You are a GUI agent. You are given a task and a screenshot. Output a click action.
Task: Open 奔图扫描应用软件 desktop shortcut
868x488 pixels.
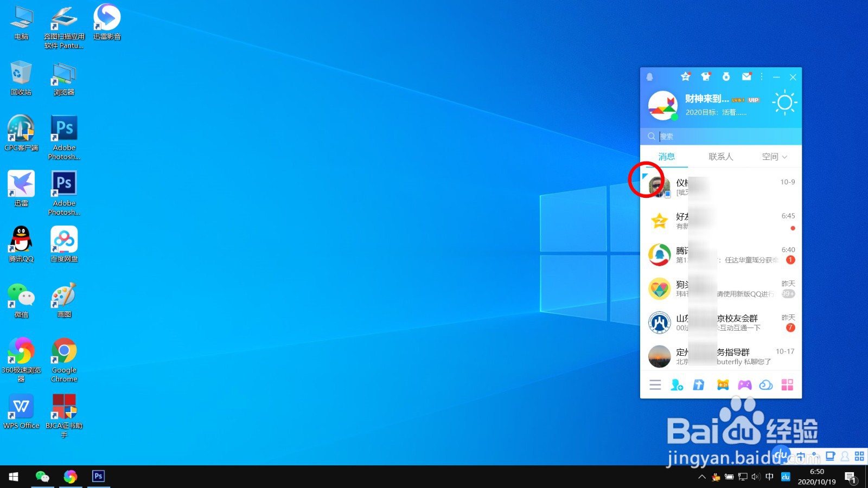[64, 27]
